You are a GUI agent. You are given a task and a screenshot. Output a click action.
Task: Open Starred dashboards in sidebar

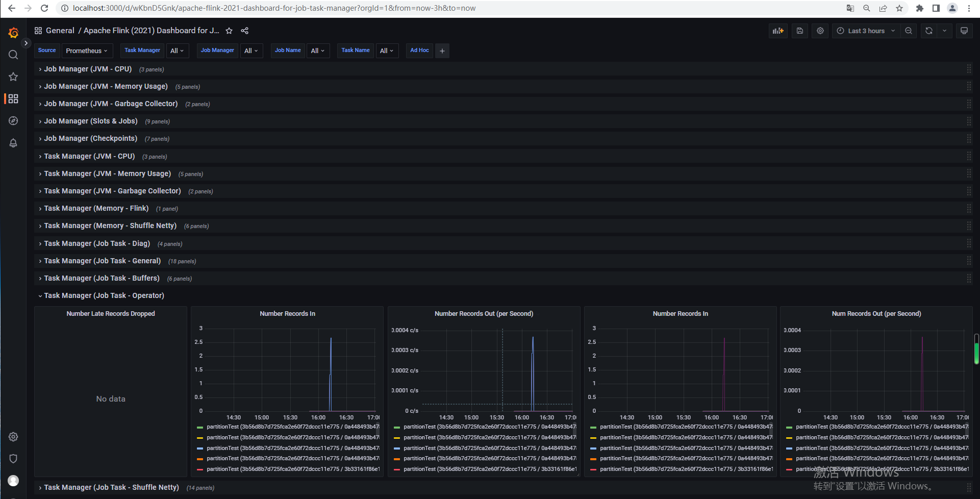tap(13, 77)
